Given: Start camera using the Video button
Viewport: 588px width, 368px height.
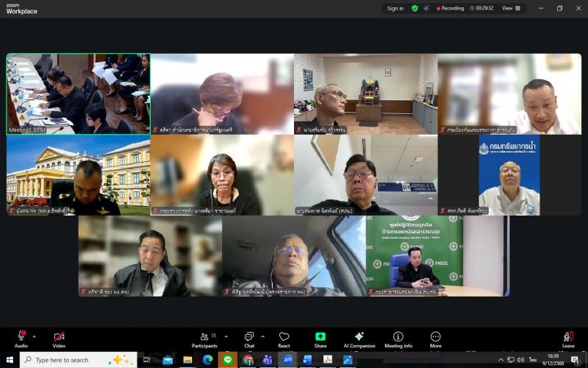Looking at the screenshot, I should pyautogui.click(x=59, y=339).
